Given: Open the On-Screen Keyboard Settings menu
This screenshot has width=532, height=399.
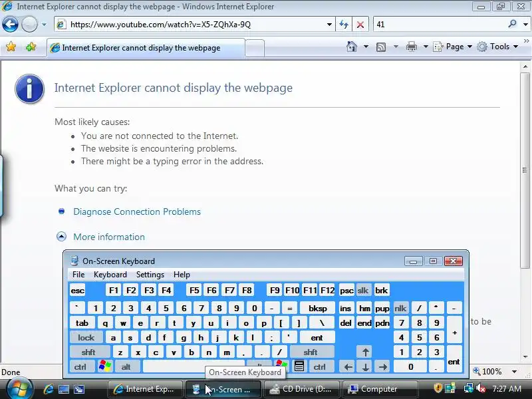Looking at the screenshot, I should click(150, 275).
